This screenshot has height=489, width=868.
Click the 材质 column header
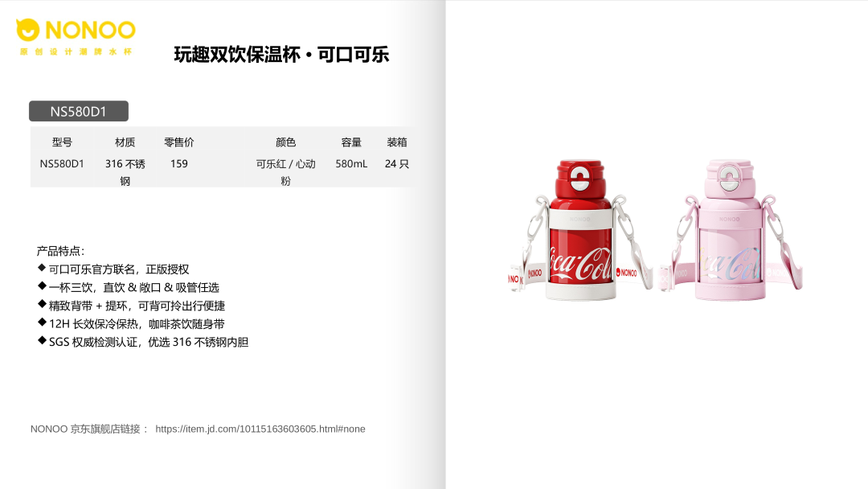(x=125, y=142)
